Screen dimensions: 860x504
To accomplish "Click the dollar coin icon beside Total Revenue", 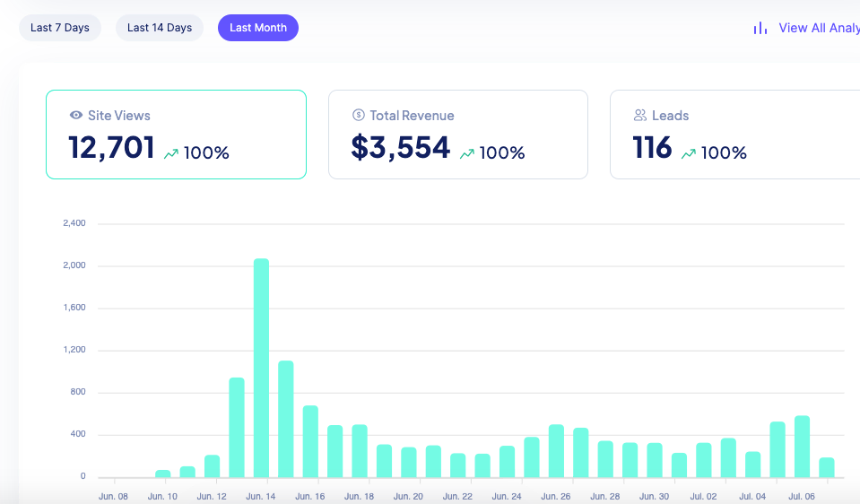I will point(359,116).
